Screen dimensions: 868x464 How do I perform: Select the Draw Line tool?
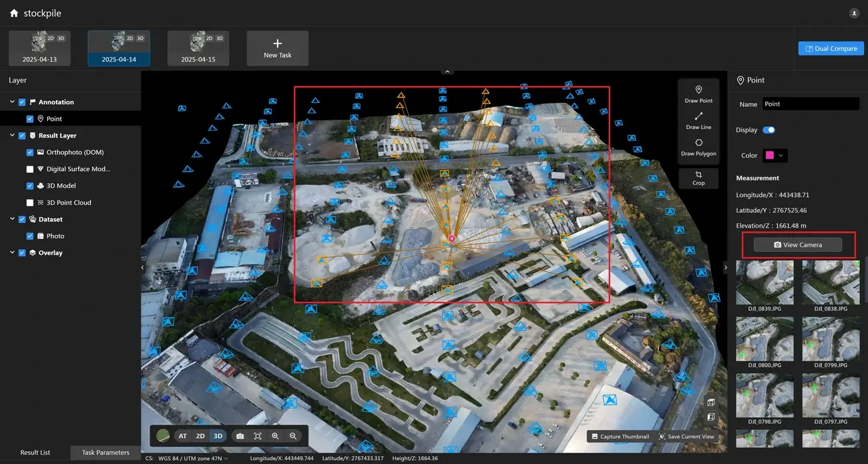pos(698,120)
